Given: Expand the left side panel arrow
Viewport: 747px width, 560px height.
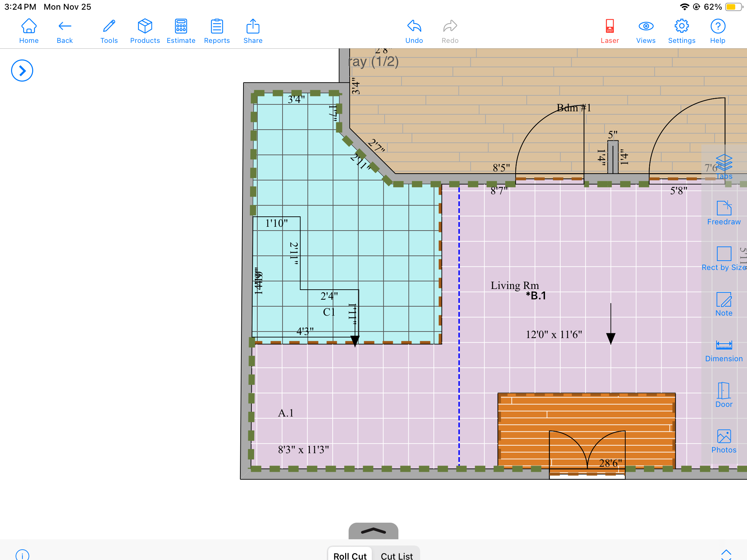Looking at the screenshot, I should (22, 71).
